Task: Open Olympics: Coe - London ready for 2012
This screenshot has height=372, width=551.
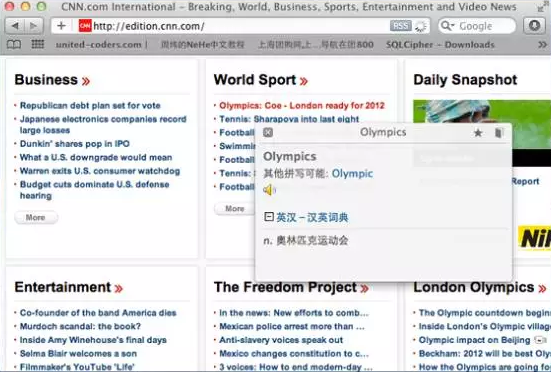Action: click(302, 105)
